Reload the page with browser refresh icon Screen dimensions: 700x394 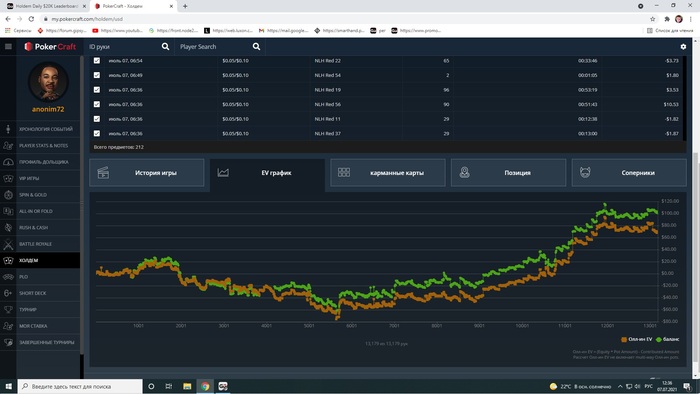[31, 19]
